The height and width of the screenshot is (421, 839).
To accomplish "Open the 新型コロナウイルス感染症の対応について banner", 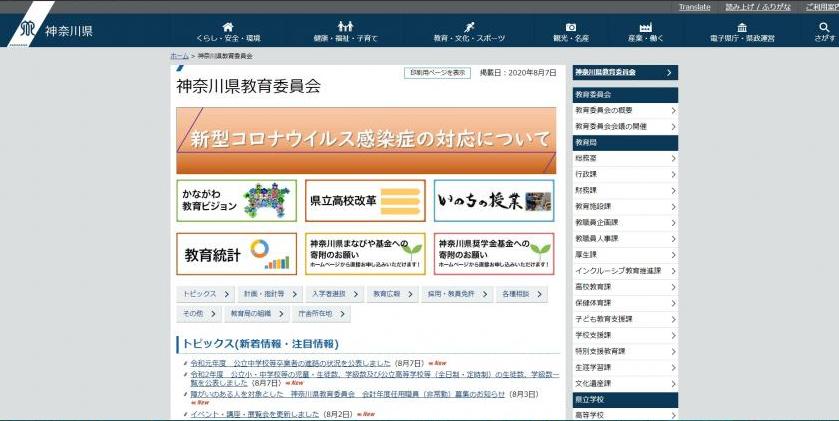I will click(x=366, y=140).
